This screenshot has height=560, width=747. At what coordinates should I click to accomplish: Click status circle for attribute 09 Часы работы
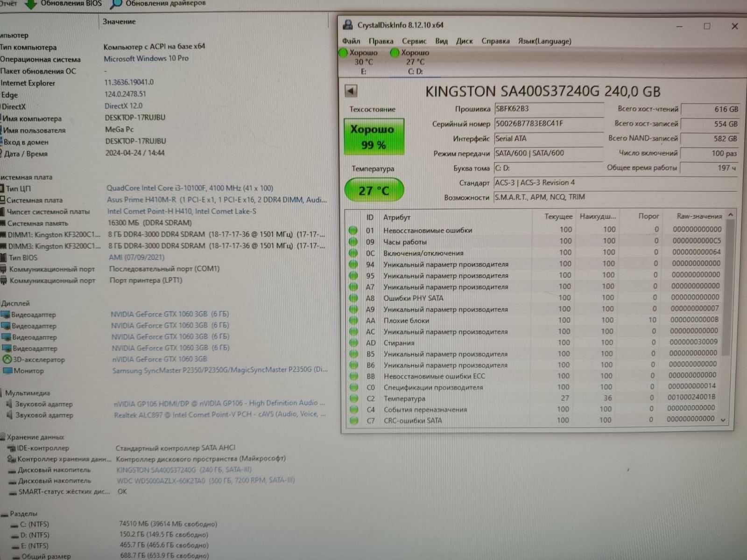pyautogui.click(x=353, y=242)
